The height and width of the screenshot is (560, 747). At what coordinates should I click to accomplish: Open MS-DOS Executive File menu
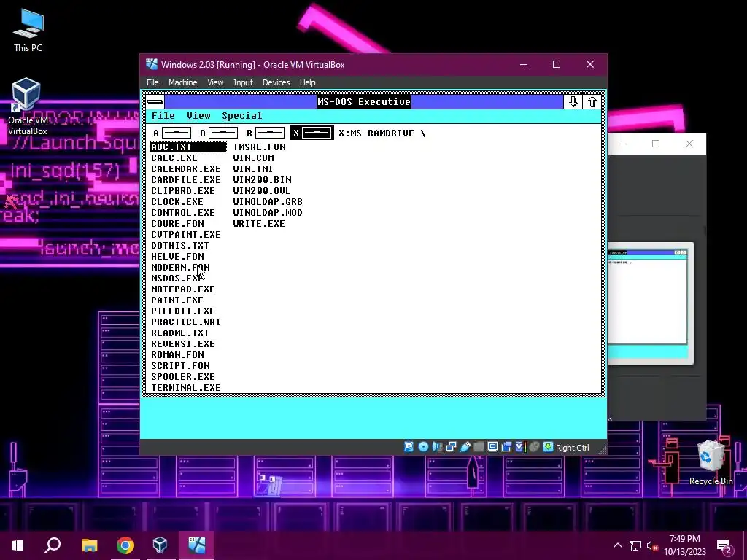pos(163,116)
